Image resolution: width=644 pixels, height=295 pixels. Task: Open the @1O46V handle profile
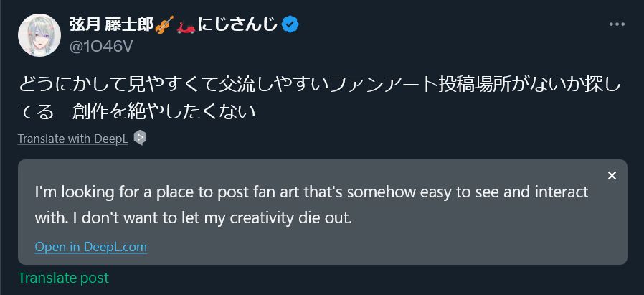tap(101, 46)
